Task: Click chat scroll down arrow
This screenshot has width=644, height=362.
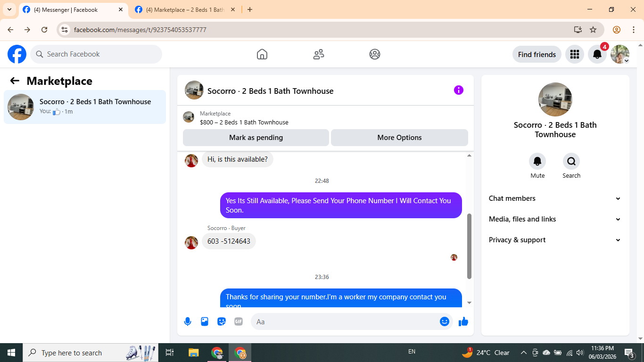Action: tap(469, 303)
